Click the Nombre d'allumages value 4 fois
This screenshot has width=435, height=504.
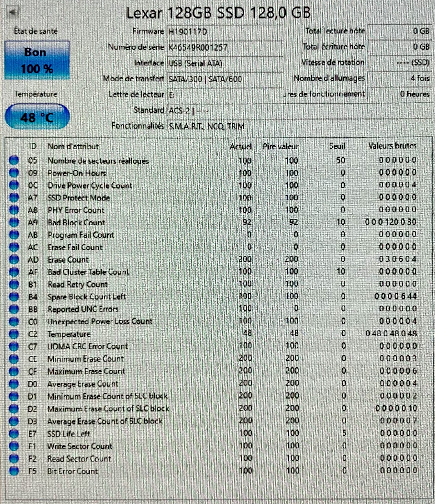pos(400,78)
